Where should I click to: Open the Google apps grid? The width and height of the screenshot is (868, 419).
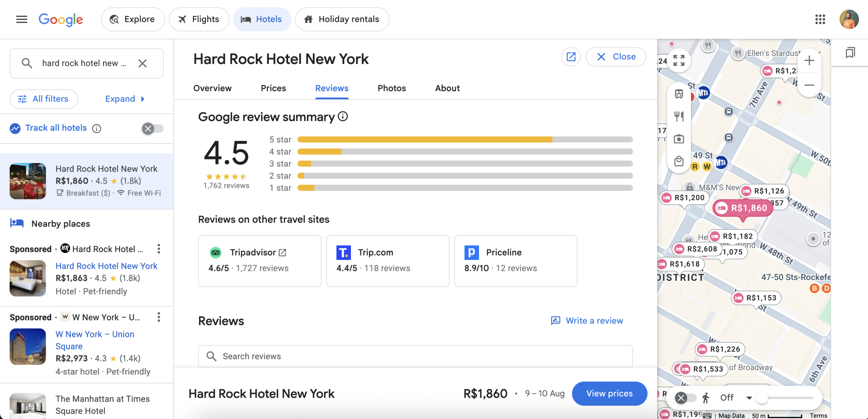[820, 19]
